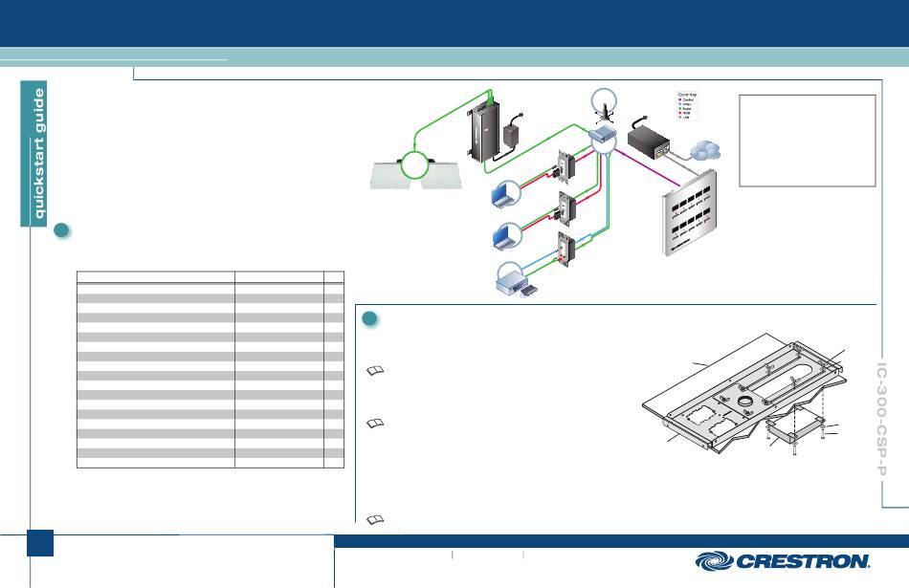Click the first open-book note icon
Screen dimensions: 909x588
click(x=376, y=373)
